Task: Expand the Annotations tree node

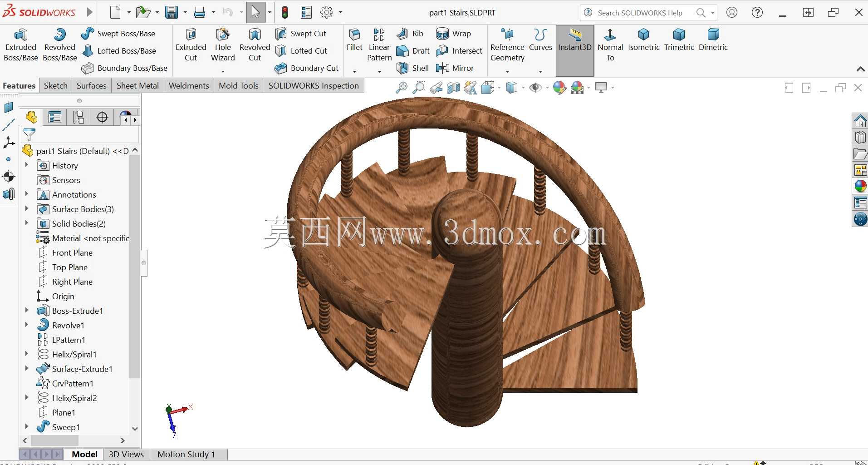Action: tap(26, 194)
